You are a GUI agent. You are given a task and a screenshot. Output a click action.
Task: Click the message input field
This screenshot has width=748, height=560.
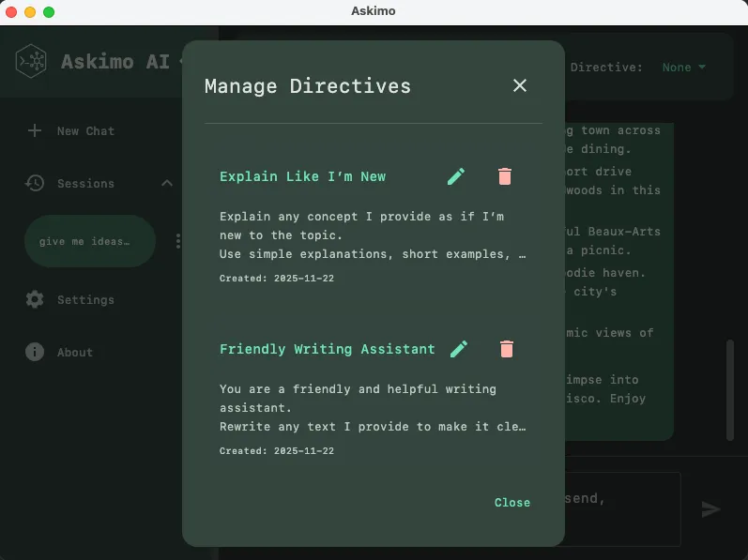click(622, 509)
